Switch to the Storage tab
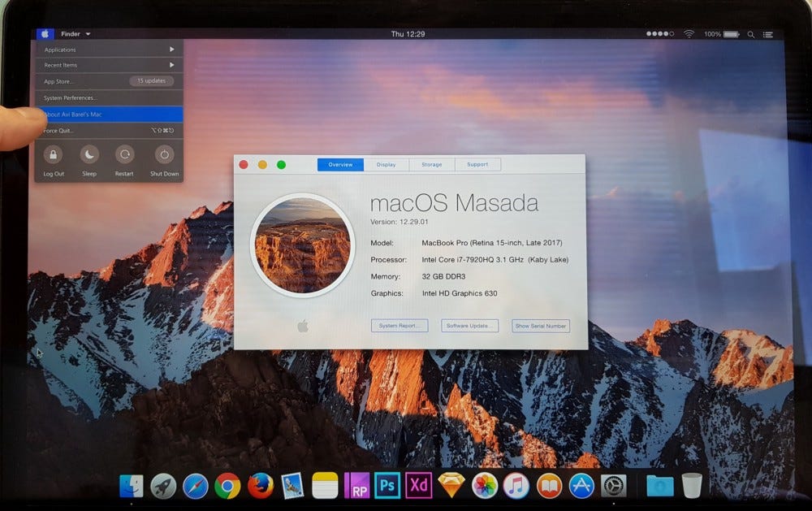 click(x=432, y=164)
